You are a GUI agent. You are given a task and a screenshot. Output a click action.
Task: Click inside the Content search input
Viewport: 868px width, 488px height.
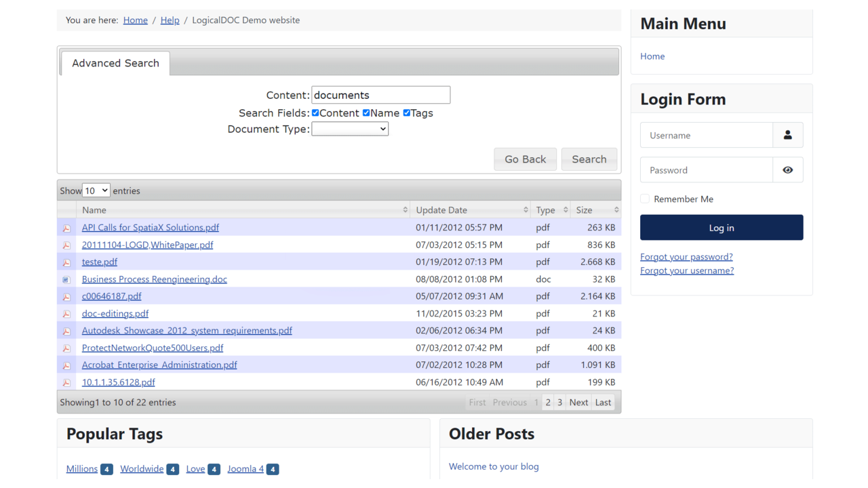pos(380,94)
